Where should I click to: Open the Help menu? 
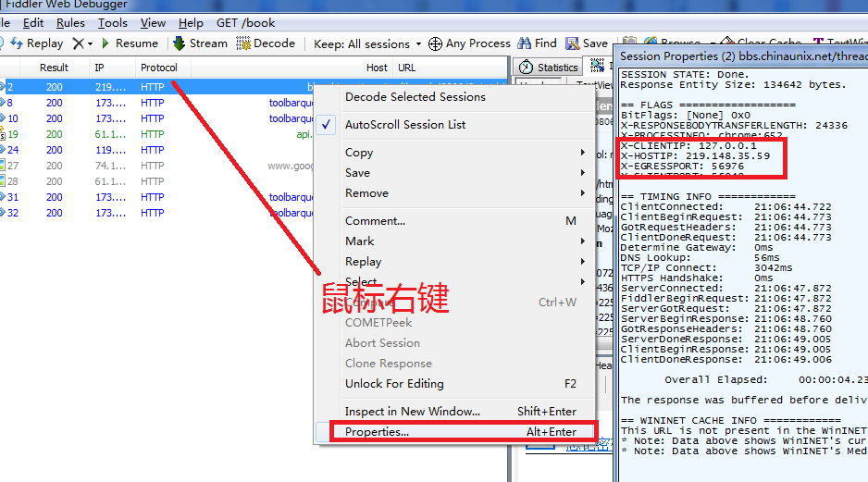(x=191, y=23)
